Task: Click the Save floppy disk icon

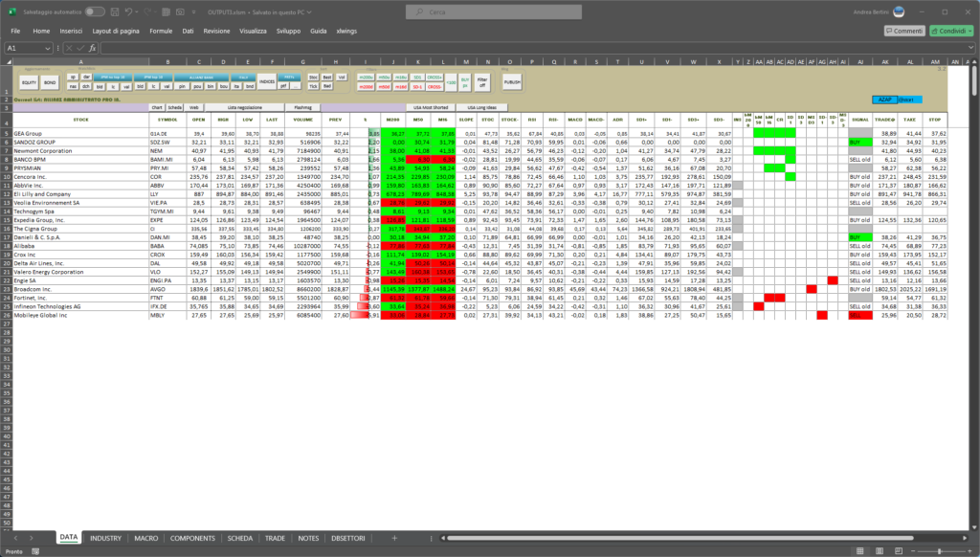Action: pyautogui.click(x=115, y=11)
